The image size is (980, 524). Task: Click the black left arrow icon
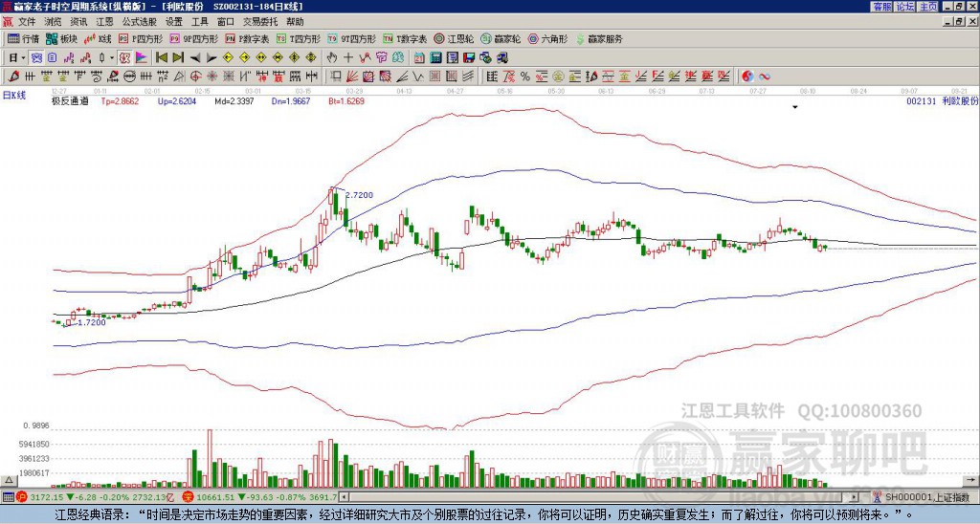point(195,58)
